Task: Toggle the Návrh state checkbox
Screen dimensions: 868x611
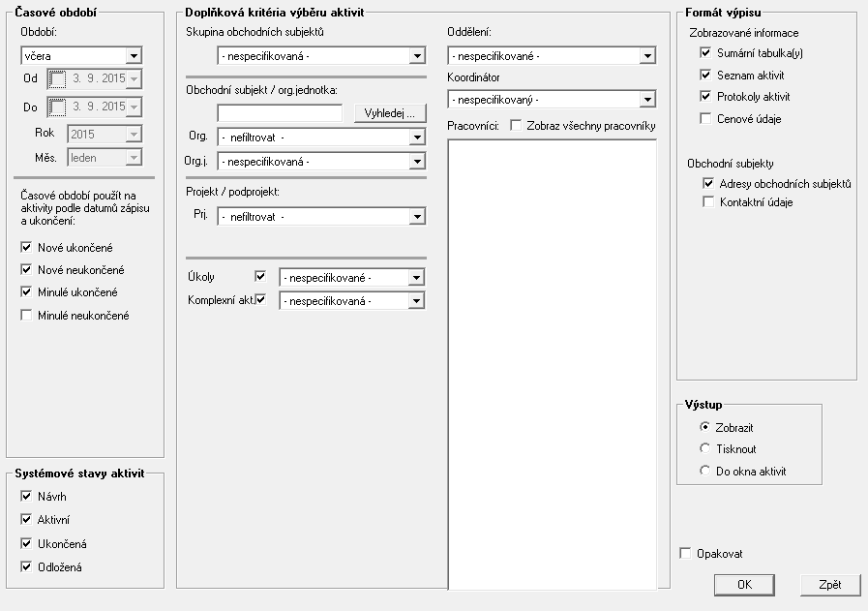Action: [x=26, y=497]
